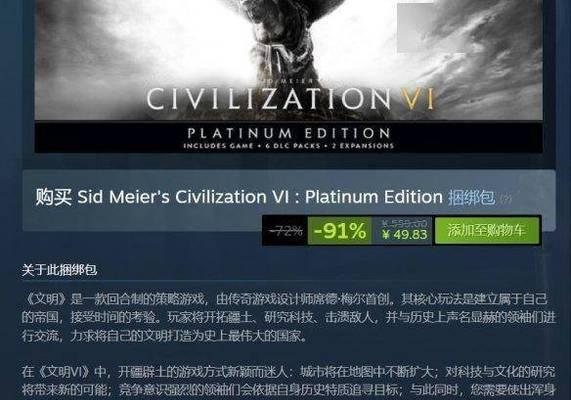Click the struck-through -72% discount badge
The image size is (571, 400).
286,231
